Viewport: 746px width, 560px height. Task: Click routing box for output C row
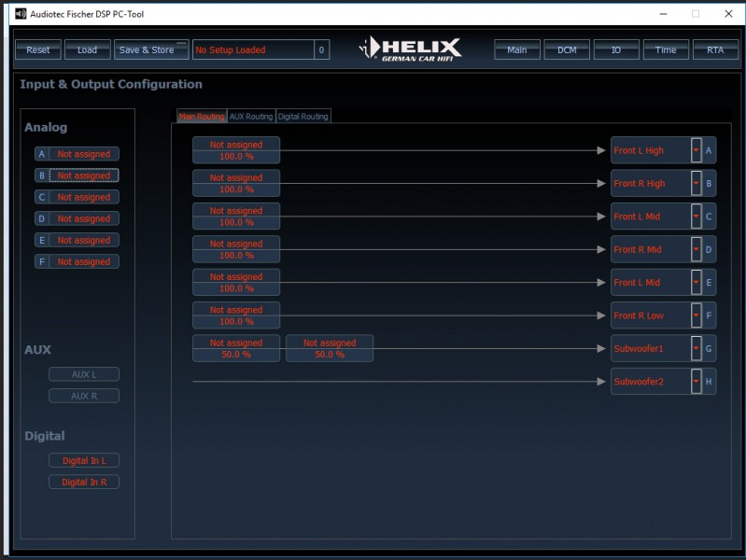click(236, 217)
